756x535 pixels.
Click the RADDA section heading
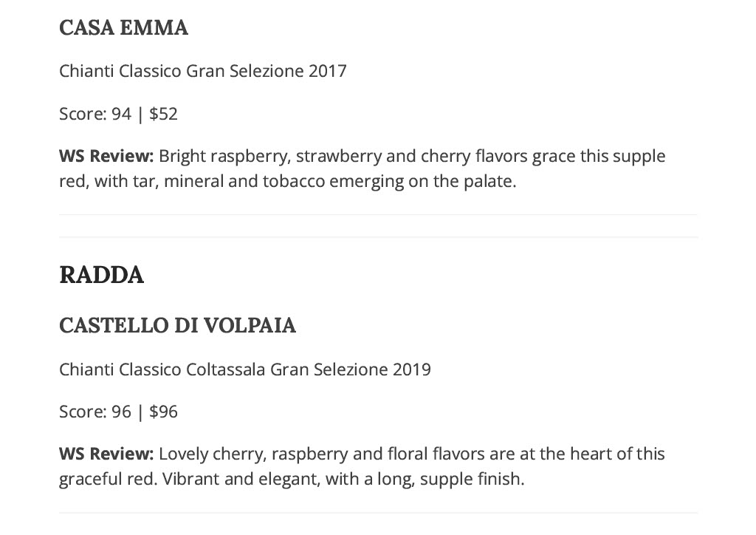coord(101,275)
